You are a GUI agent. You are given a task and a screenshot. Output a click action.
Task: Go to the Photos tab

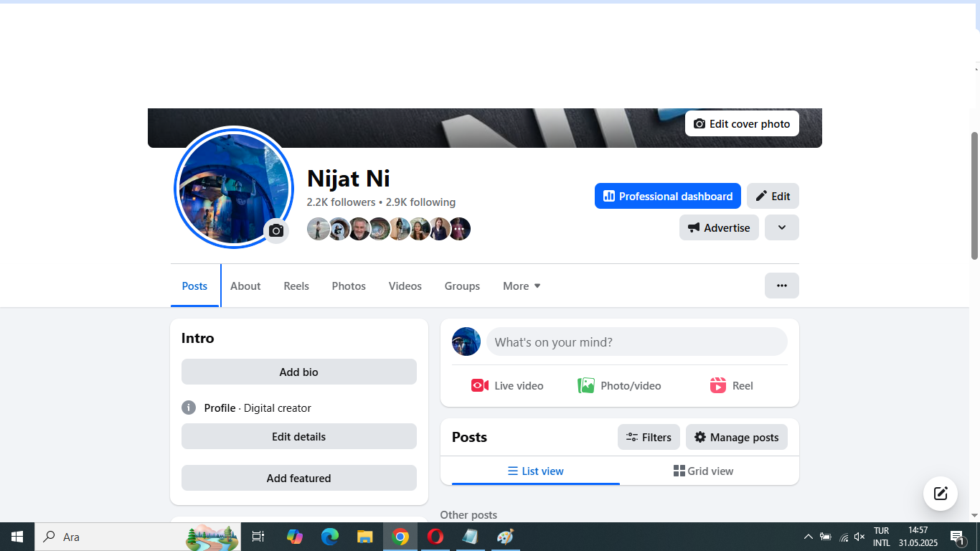point(349,286)
